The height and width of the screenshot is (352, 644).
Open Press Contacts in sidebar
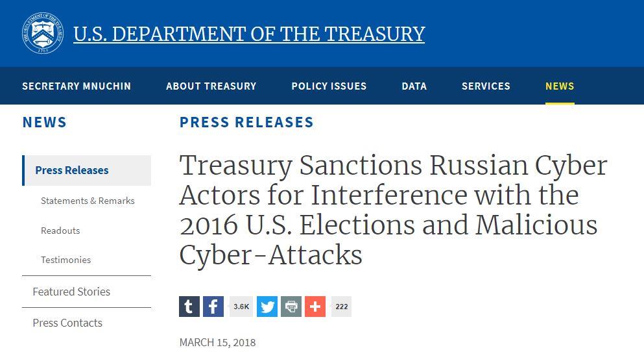click(x=67, y=323)
